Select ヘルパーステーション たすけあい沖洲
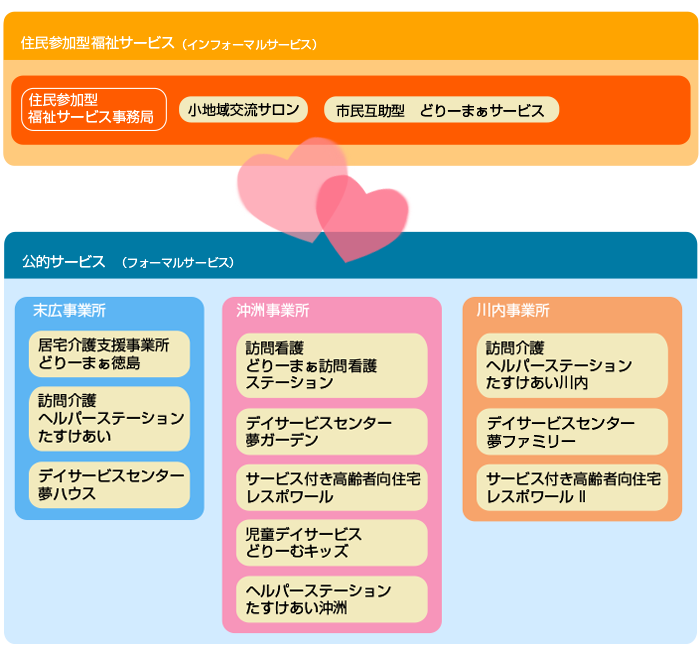Image resolution: width=700 pixels, height=645 pixels. coord(331,599)
